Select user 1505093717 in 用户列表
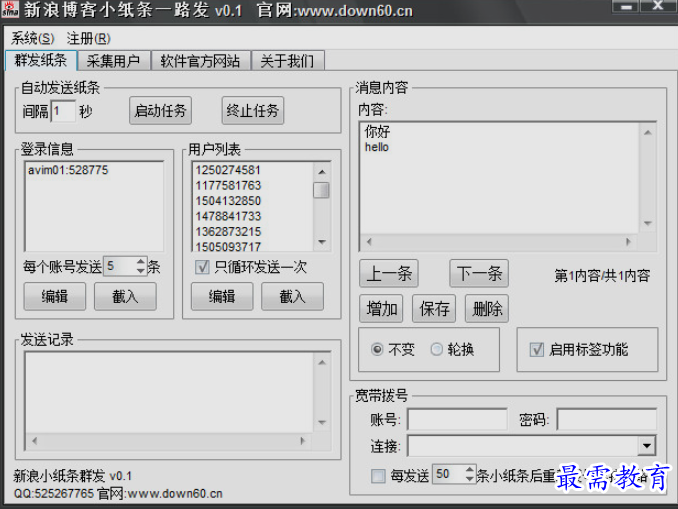 tap(228, 246)
